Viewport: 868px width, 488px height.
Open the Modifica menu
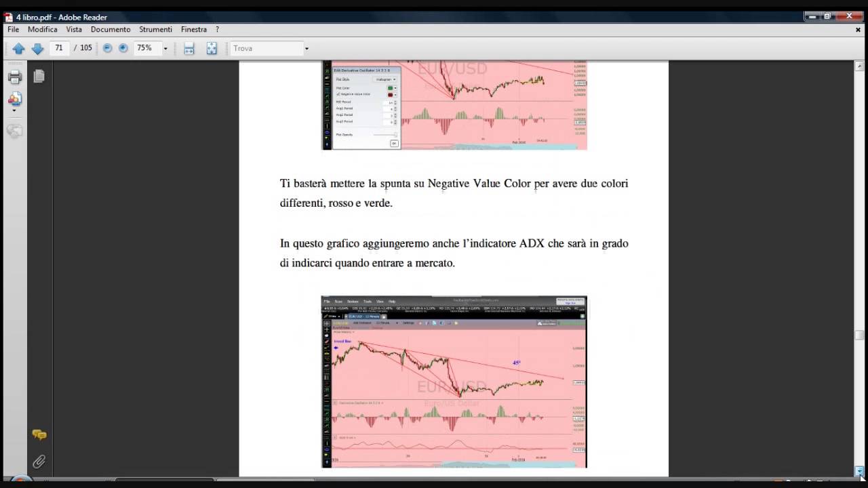[43, 30]
